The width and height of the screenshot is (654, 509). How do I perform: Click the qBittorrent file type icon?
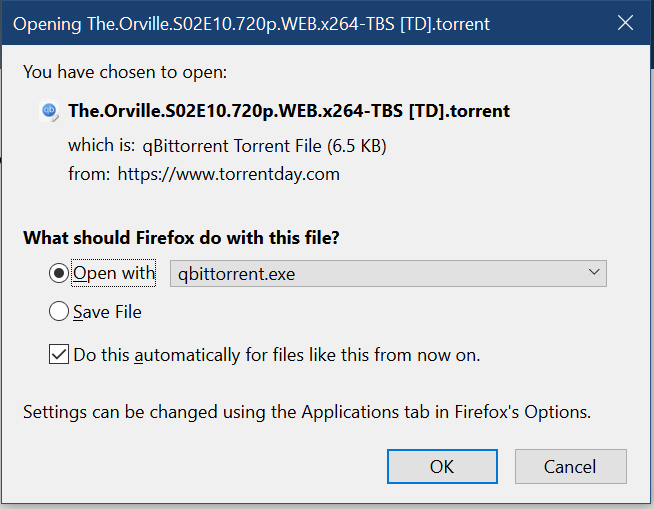pyautogui.click(x=49, y=111)
